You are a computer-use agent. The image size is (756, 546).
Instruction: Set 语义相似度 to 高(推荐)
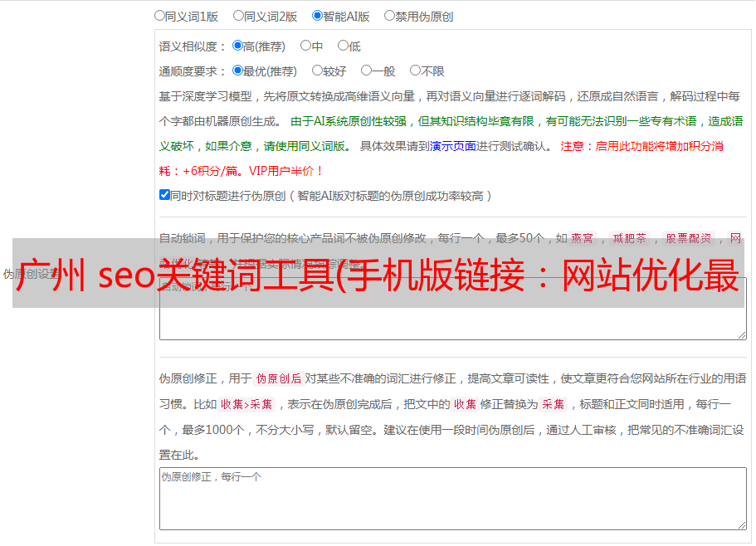(237, 46)
